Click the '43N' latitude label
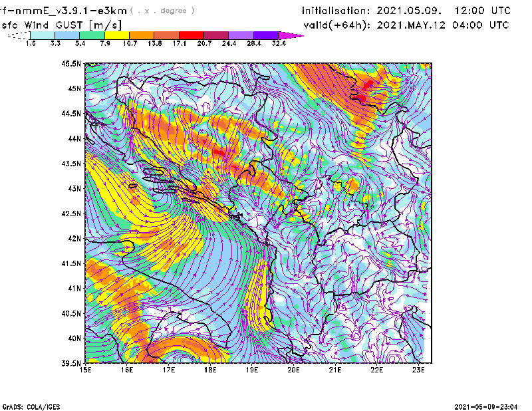Image resolution: width=532 pixels, height=411 pixels. click(74, 188)
